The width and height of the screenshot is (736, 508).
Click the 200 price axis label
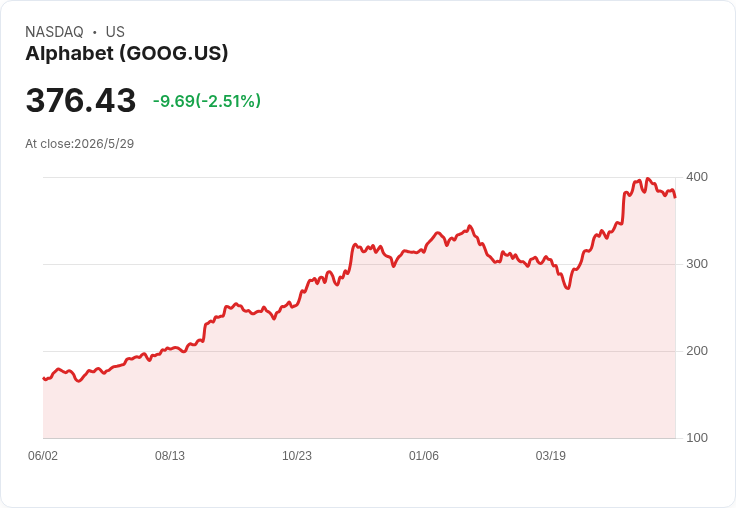tap(697, 351)
